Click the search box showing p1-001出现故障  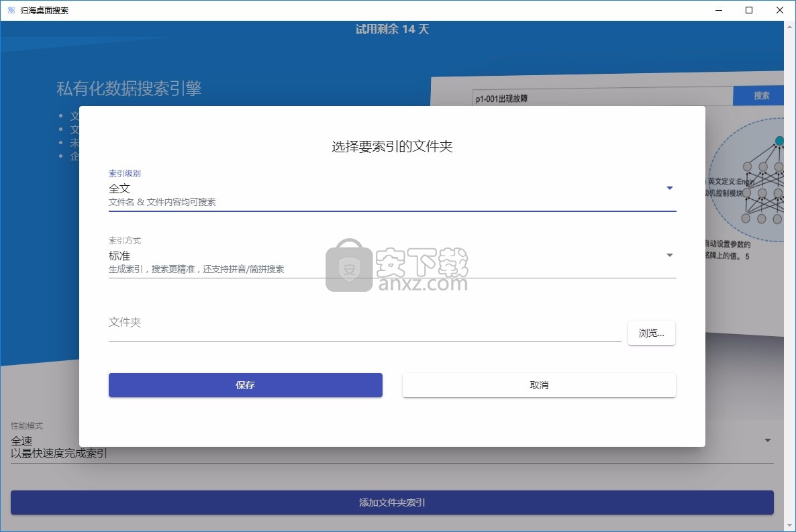(x=601, y=98)
